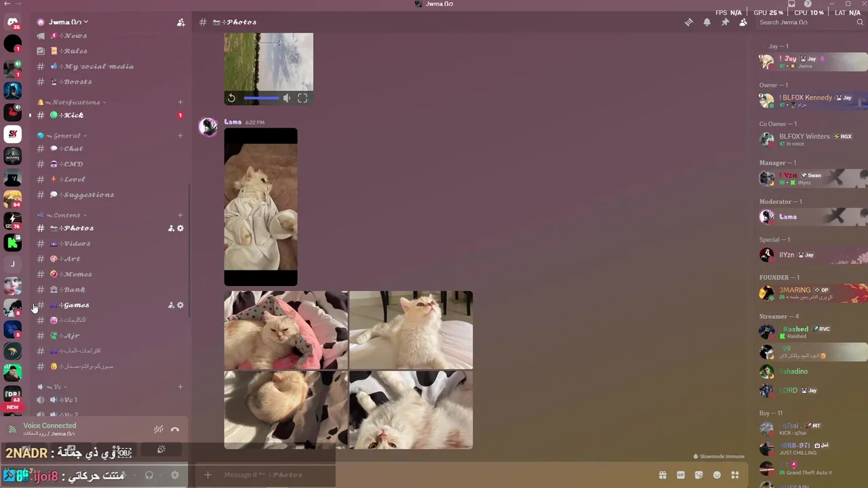Open the Threads icon in channel header
868x488 pixels.
point(689,22)
